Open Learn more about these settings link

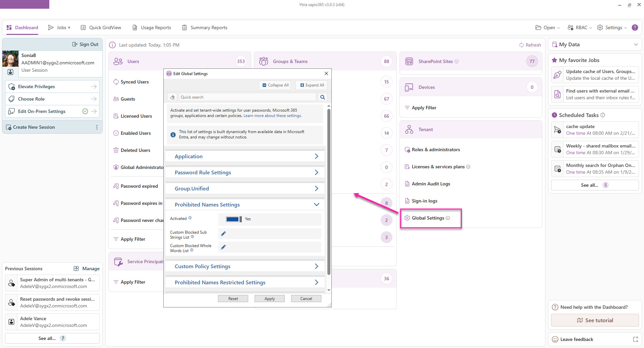tap(272, 116)
